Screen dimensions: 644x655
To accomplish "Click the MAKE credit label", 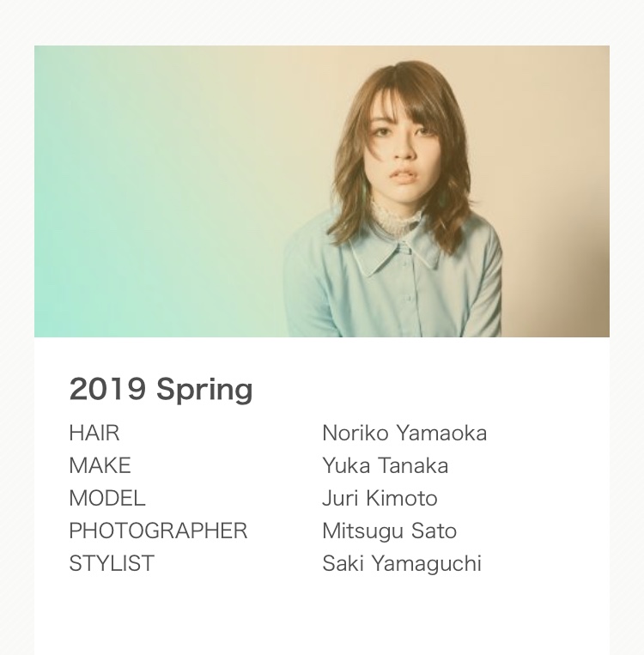I will [100, 465].
